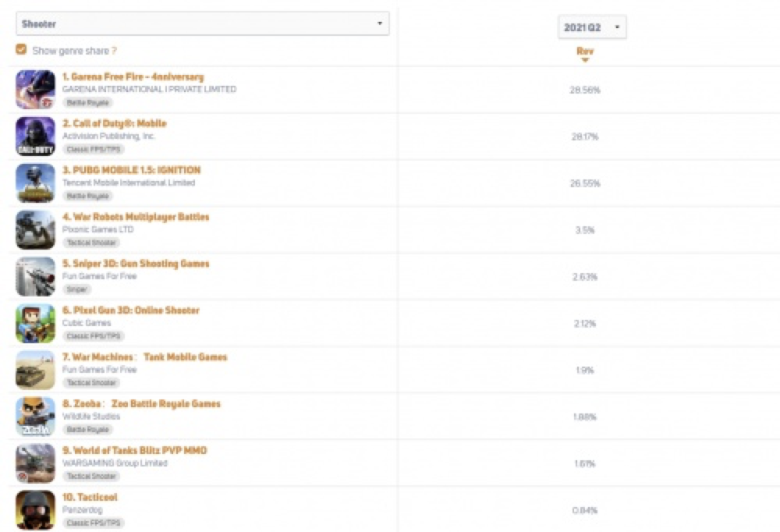The width and height of the screenshot is (780, 532).
Task: Open War Robots Multiplayer Battles title link
Action: pos(136,217)
